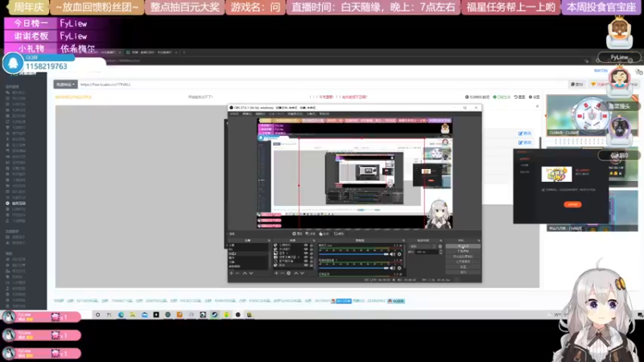
Task: Pop out Audio Mixer dock via header icon
Action: coord(403,241)
